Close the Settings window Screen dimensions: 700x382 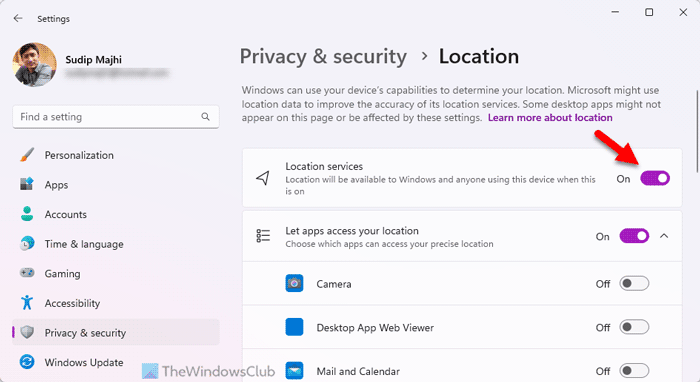[x=683, y=12]
